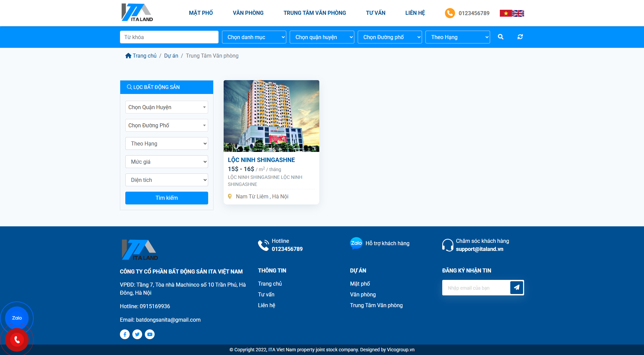
Task: Open the floating Zalo chat button
Action: (17, 318)
